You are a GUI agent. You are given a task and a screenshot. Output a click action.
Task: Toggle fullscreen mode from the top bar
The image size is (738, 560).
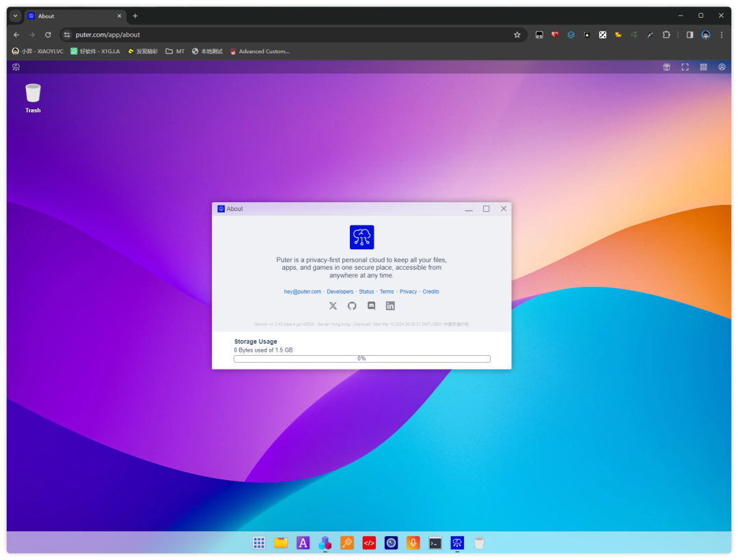pyautogui.click(x=685, y=67)
